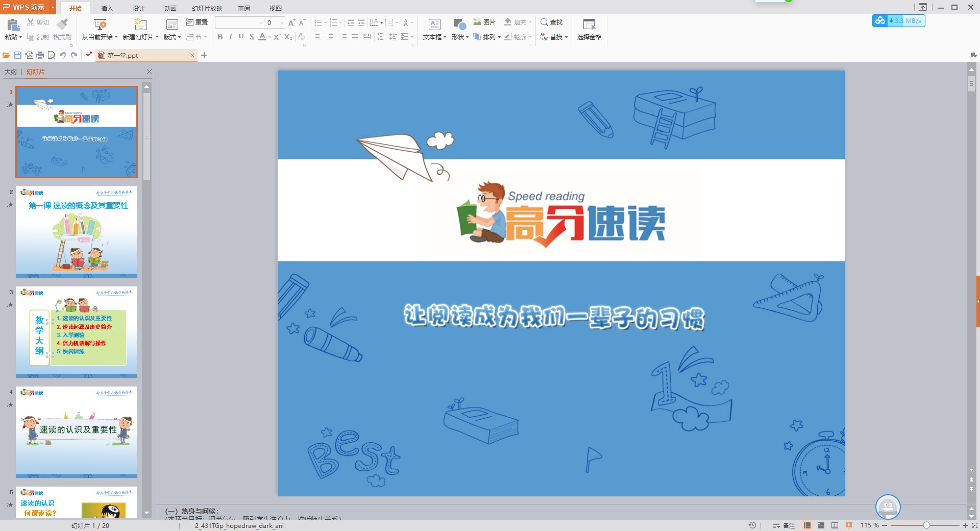Insert a Text Box (文本框) icon
The width and height of the screenshot is (980, 531).
434,25
